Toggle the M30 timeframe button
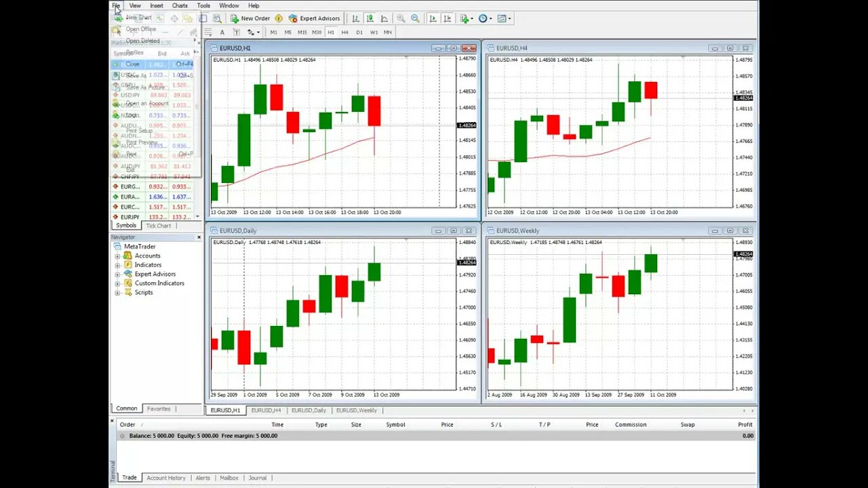This screenshot has width=868, height=488. point(317,32)
